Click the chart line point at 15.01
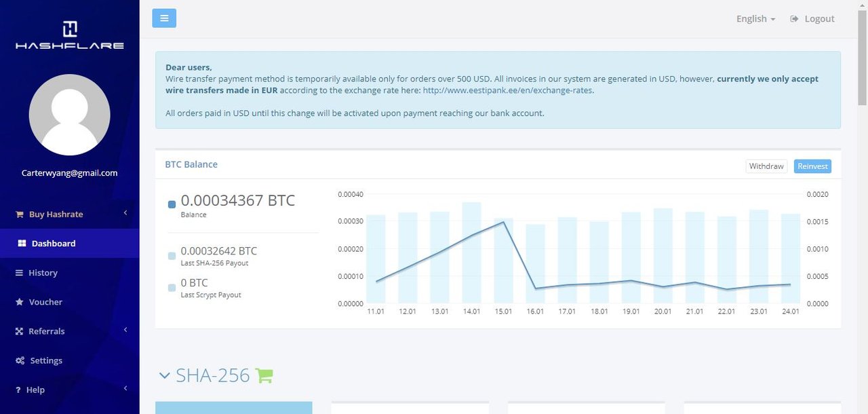 (x=503, y=222)
